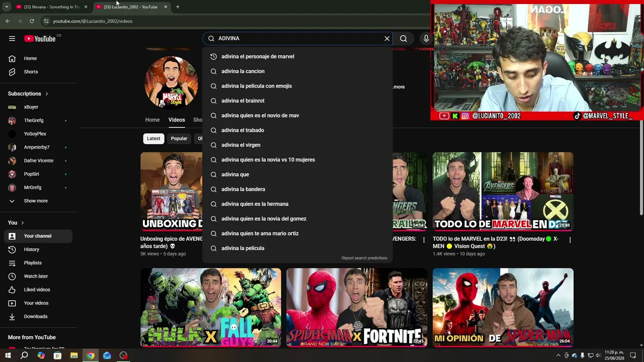This screenshot has height=362, width=644.
Task: Click 'Report search predictions' link
Action: (x=364, y=258)
